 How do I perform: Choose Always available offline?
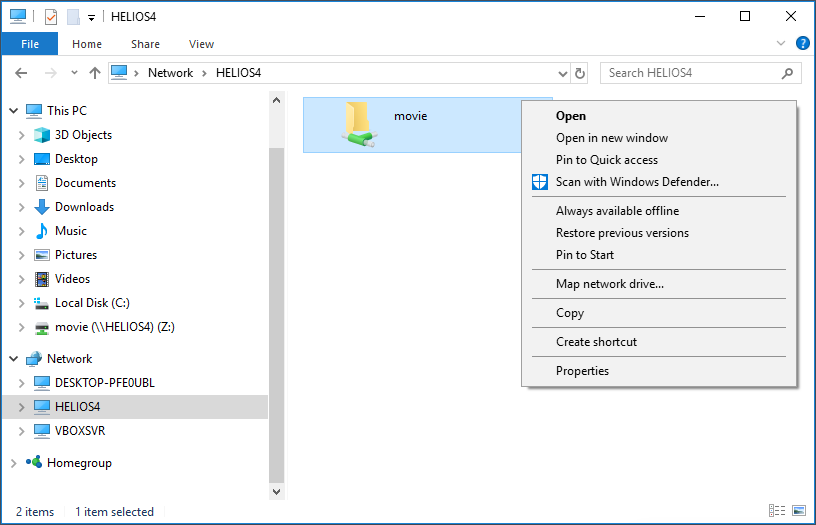[617, 211]
